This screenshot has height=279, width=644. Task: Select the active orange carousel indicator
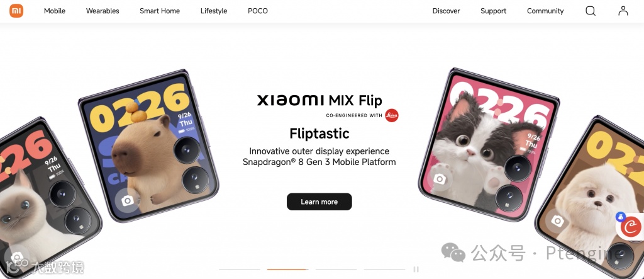point(287,270)
